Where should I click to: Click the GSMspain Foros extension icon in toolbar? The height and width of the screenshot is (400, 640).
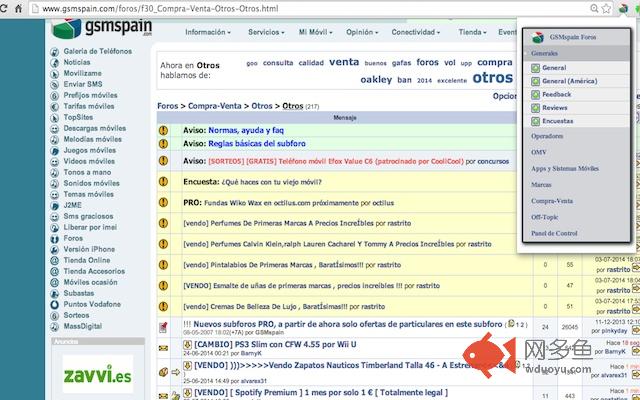[x=623, y=8]
